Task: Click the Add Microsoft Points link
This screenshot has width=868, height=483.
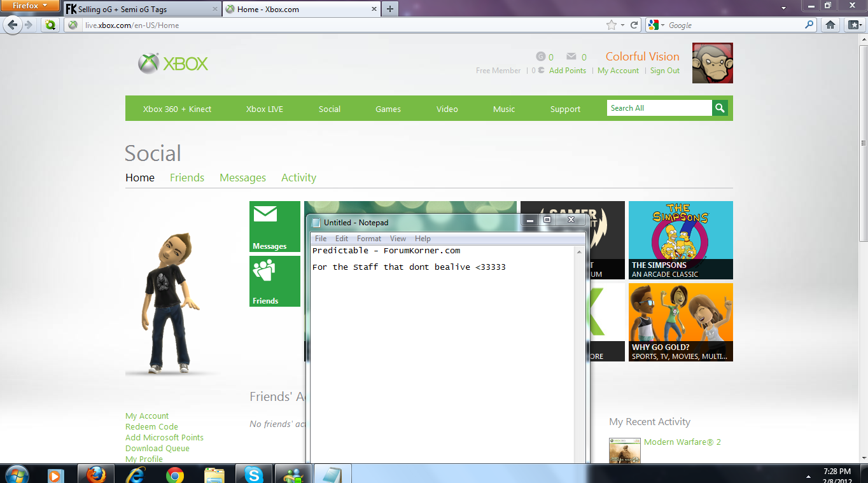Action: click(164, 438)
